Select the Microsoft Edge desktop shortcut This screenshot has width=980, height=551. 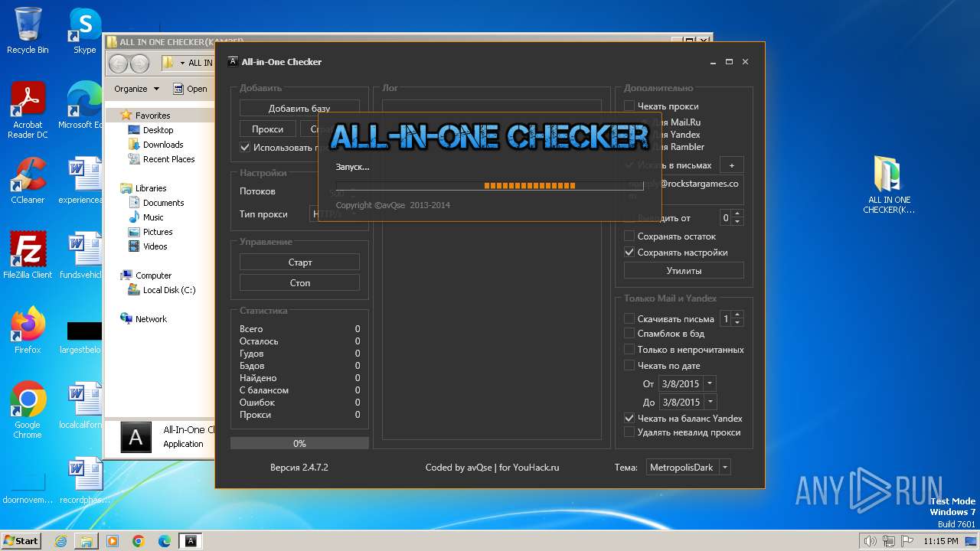click(81, 105)
